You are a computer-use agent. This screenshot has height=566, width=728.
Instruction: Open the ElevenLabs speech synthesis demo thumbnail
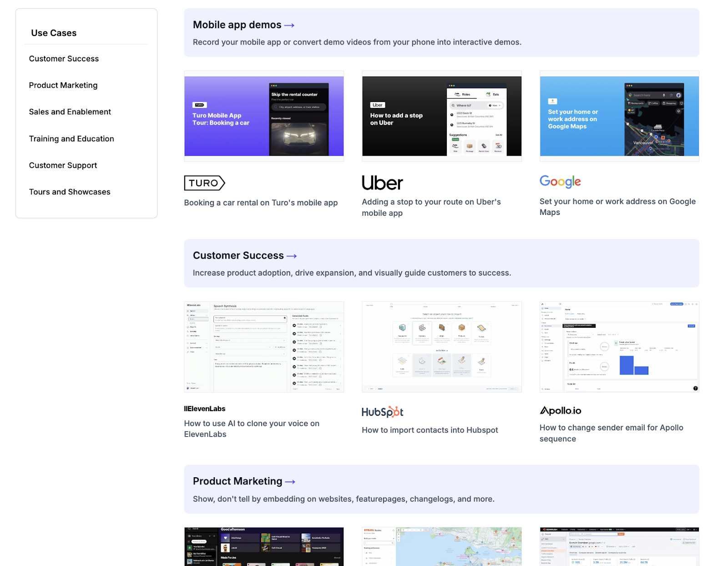click(264, 347)
